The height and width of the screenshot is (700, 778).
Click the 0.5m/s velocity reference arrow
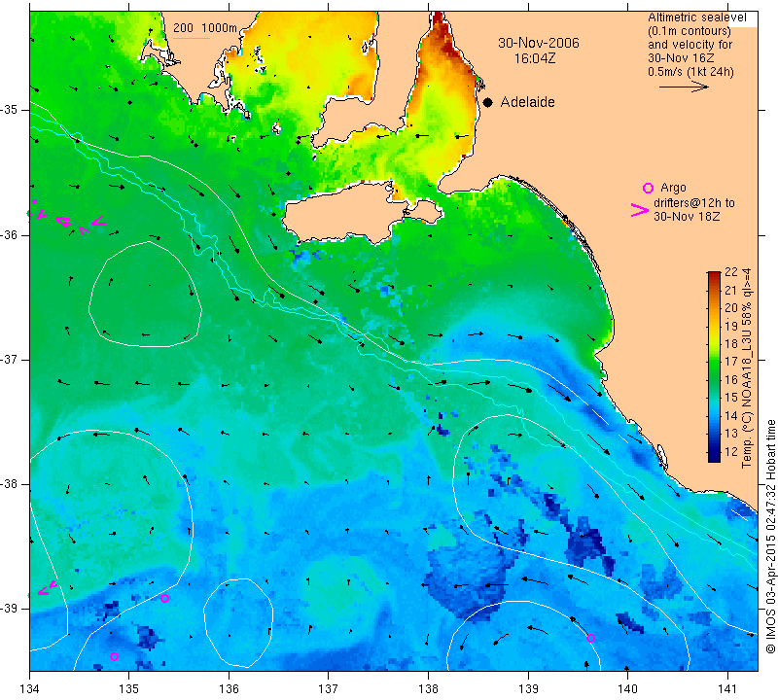pos(684,87)
